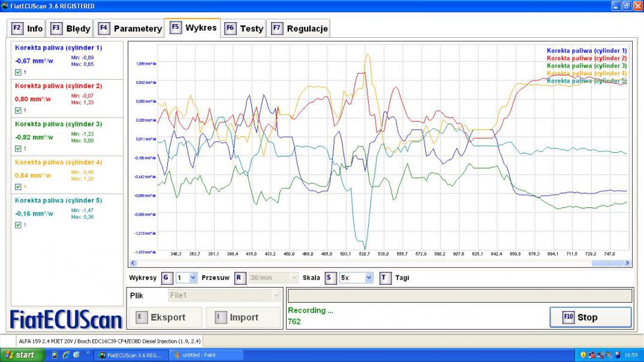Go to the F4 Parametery tab
This screenshot has width=644, height=362.
130,28
